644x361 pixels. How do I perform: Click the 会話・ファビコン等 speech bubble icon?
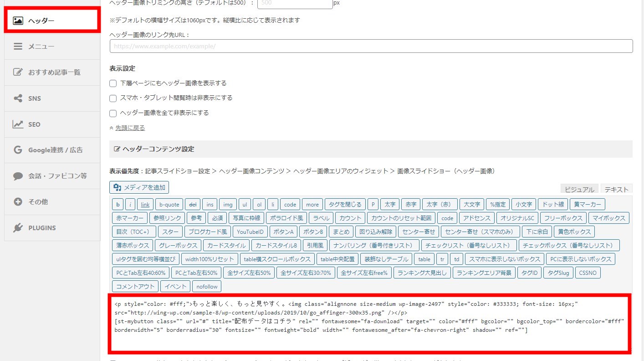18,176
